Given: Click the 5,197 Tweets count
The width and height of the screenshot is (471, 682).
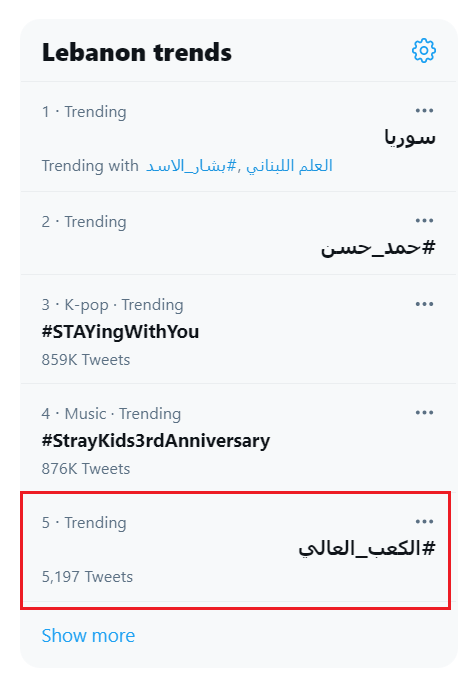Looking at the screenshot, I should [87, 577].
